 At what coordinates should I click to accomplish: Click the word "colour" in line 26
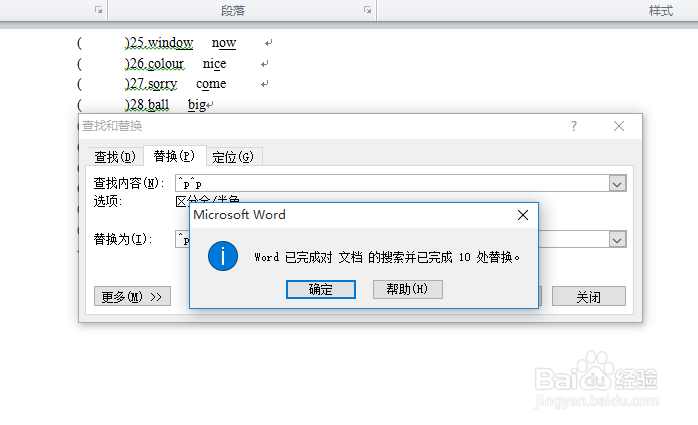(166, 64)
